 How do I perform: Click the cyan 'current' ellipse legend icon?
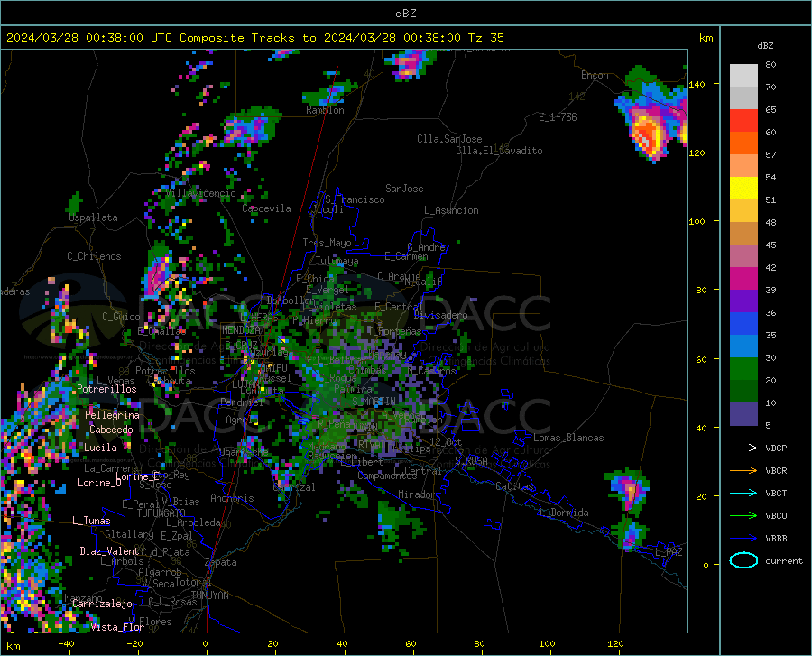point(743,560)
